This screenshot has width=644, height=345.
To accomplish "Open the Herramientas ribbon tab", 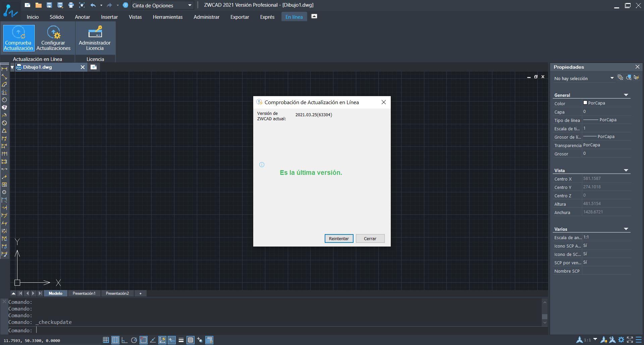I will tap(167, 17).
